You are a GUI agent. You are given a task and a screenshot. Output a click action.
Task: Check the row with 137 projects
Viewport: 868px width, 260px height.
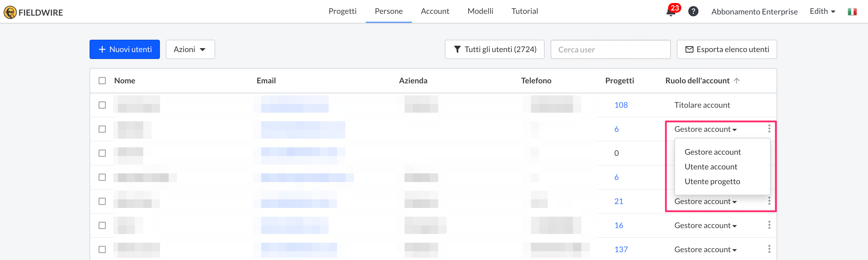[102, 249]
